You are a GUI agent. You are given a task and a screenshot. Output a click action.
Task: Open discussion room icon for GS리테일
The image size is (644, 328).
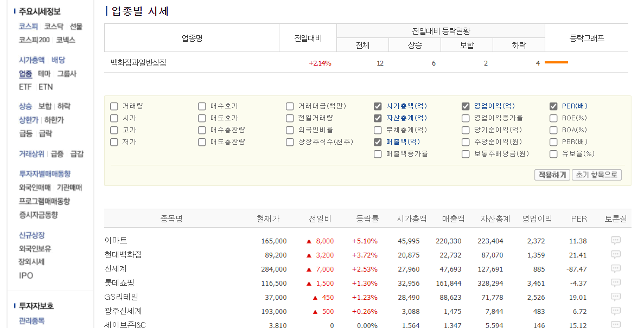[615, 297]
